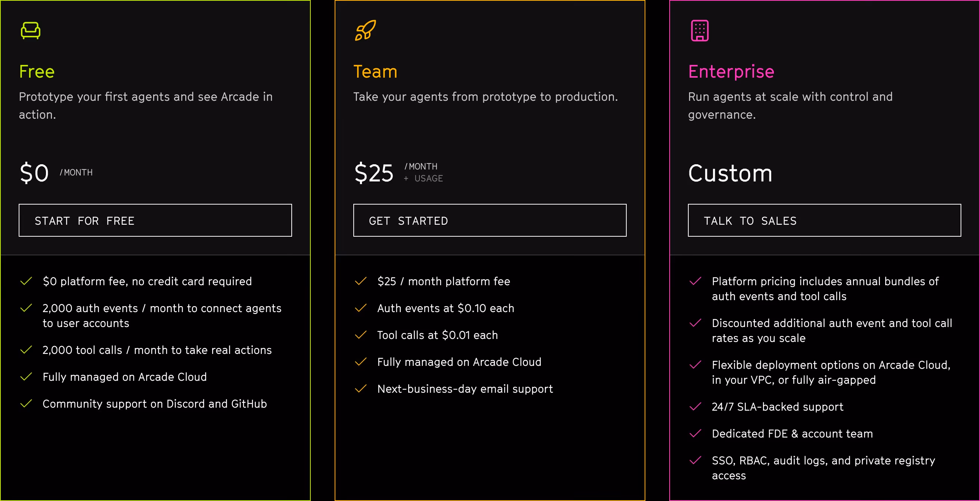Screen dimensions: 980x501
Task: Click '24/7 SLA-backed support' text
Action: point(778,407)
